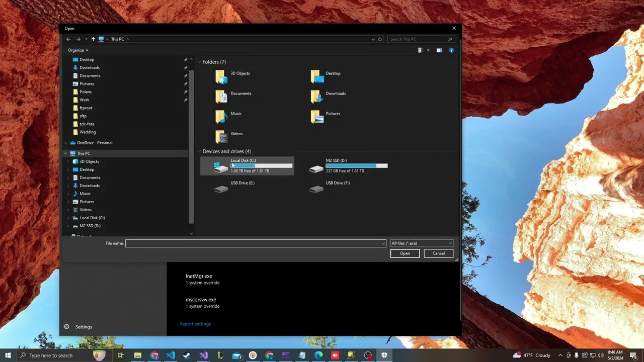Click navigation pane vertical scrollbar
Screen dimensions: 644x362
(191, 146)
